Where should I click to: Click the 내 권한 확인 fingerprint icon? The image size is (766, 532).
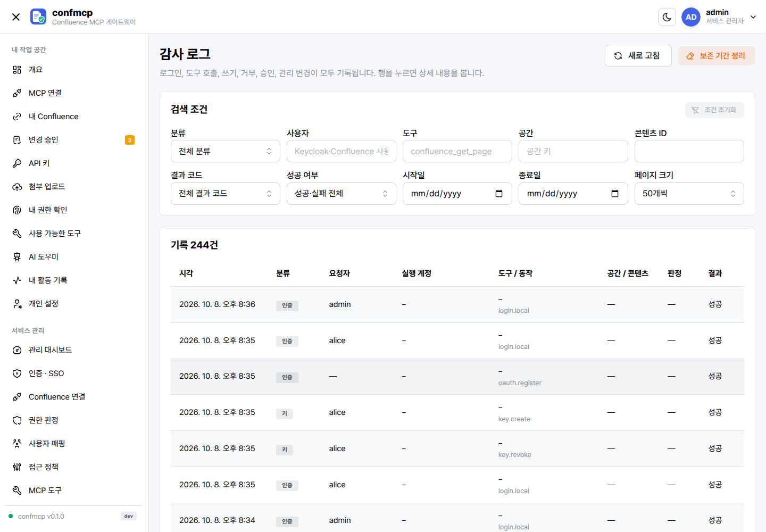pyautogui.click(x=17, y=210)
